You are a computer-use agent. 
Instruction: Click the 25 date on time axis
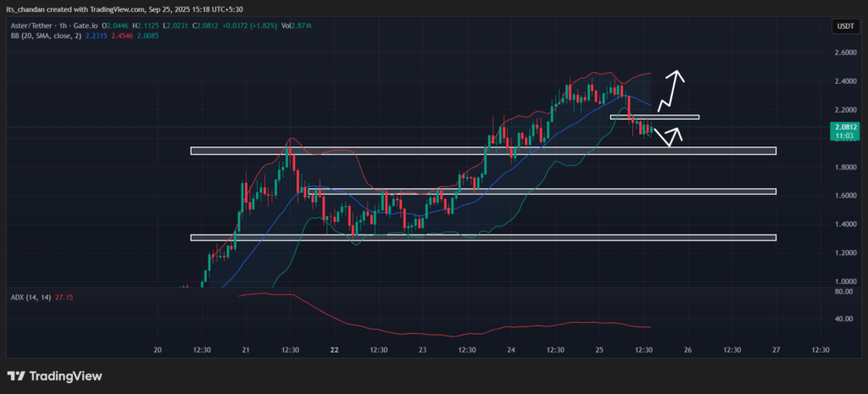click(x=599, y=349)
